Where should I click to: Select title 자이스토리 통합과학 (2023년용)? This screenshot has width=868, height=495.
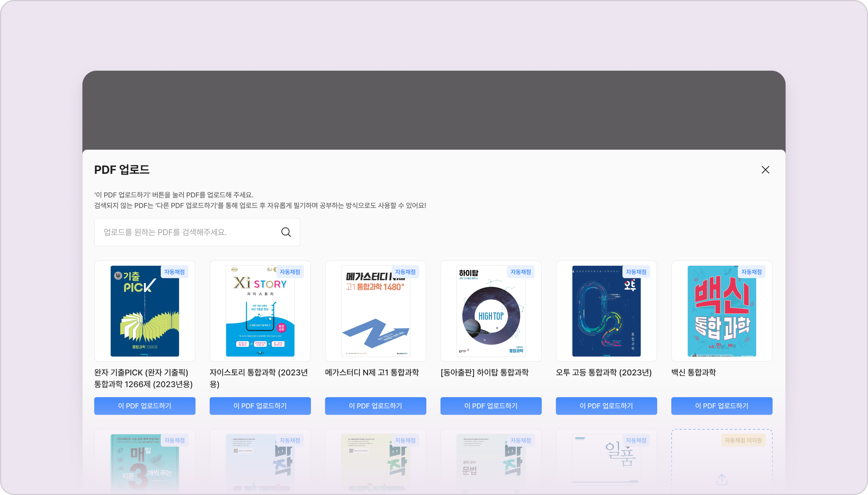pyautogui.click(x=259, y=378)
